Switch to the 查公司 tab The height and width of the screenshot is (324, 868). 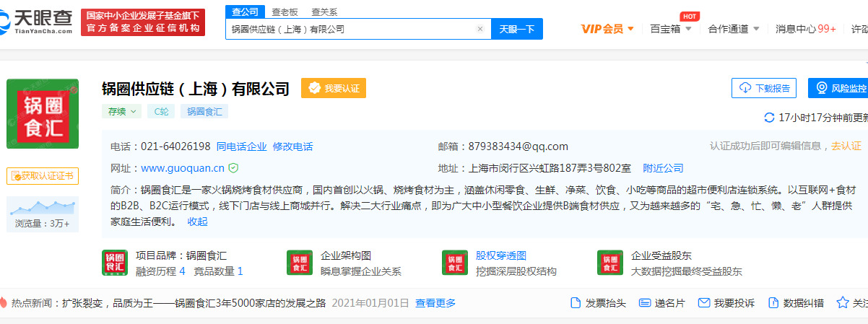point(244,12)
